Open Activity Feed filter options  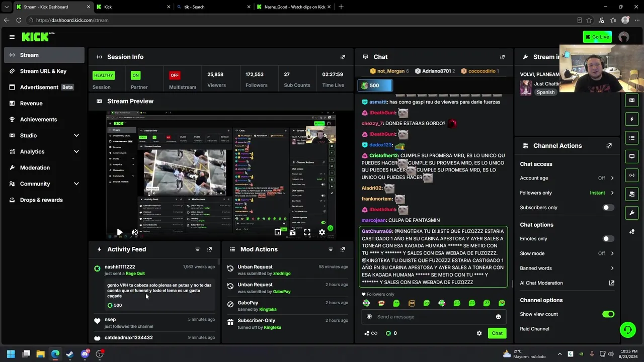point(197,249)
